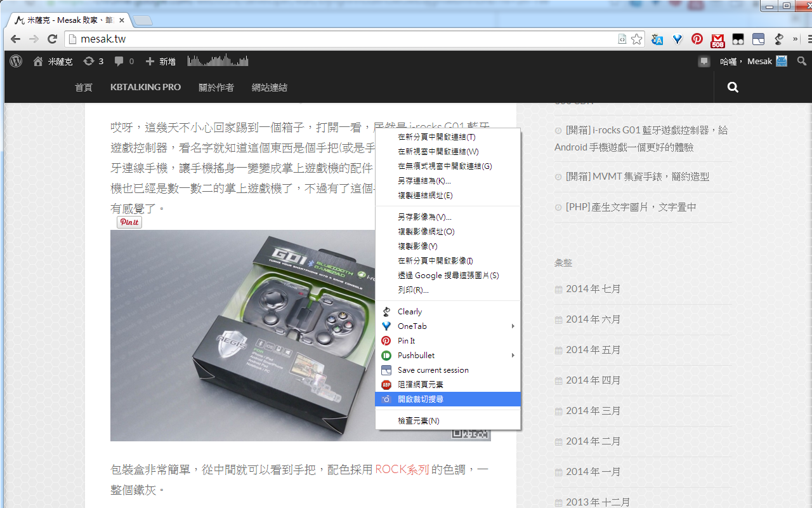Screen dimensions: 812x508
Task: Show hidden extensions with the chevron
Action: tap(796, 39)
